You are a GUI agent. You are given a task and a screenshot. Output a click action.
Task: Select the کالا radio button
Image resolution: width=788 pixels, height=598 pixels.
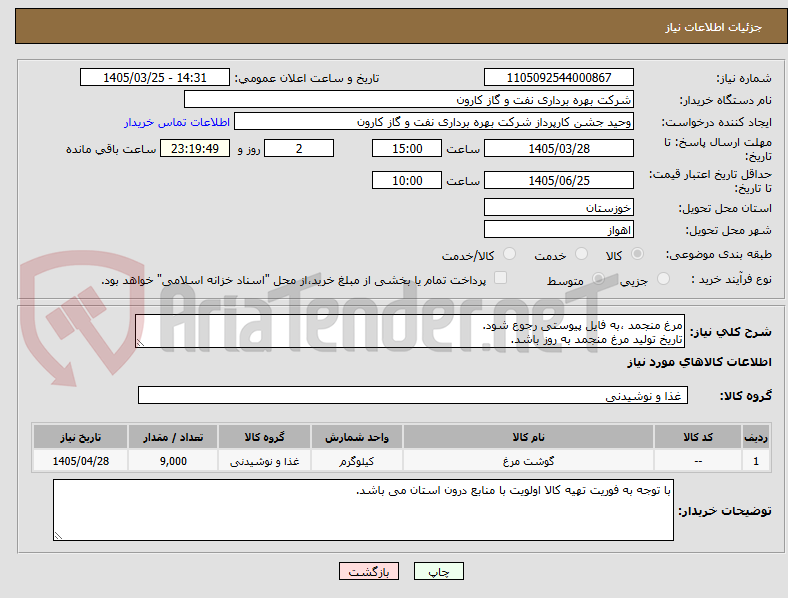coord(637,254)
